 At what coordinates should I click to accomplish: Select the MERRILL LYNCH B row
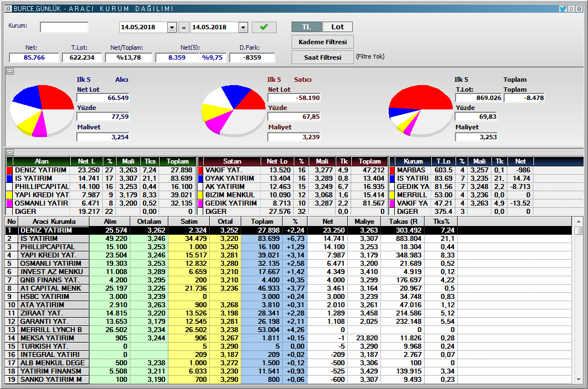pyautogui.click(x=289, y=329)
